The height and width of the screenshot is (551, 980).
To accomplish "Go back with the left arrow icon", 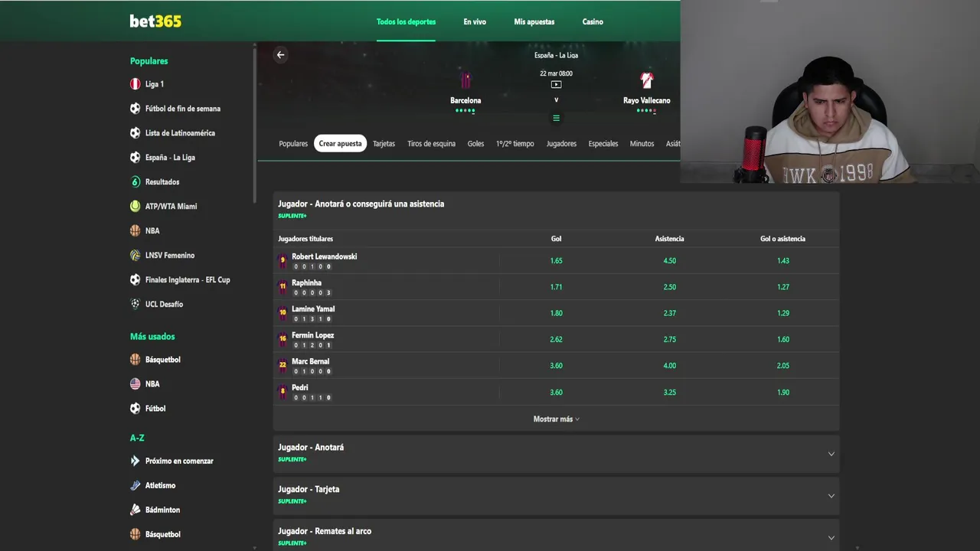I will pyautogui.click(x=280, y=54).
